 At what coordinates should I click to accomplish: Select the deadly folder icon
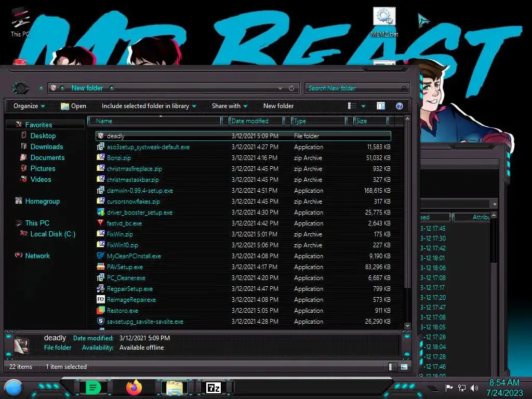coord(100,136)
